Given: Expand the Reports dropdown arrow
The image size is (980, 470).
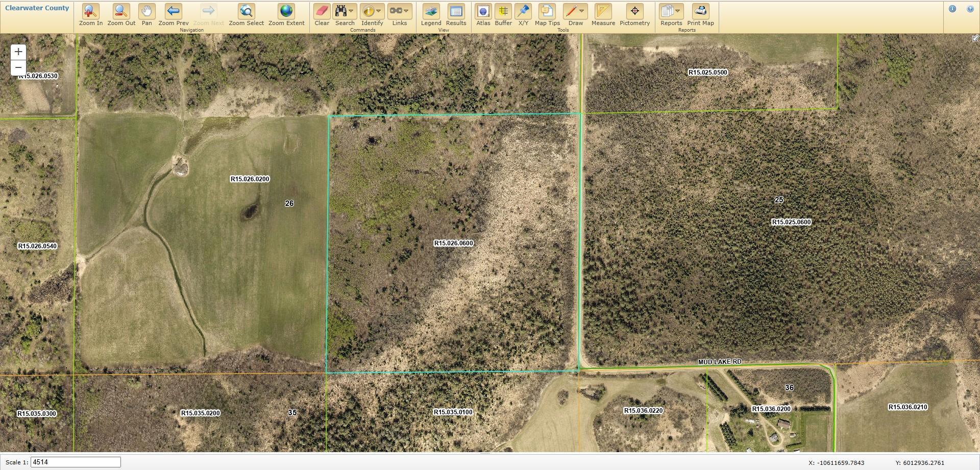Looking at the screenshot, I should pyautogui.click(x=678, y=11).
